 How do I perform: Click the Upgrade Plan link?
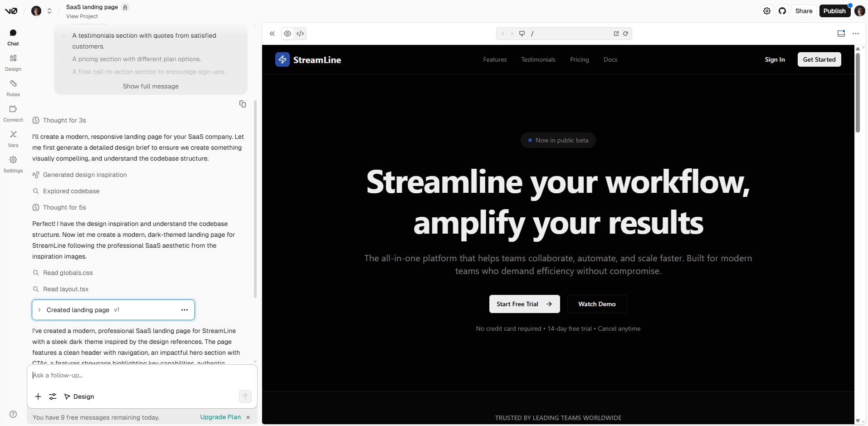coord(220,417)
